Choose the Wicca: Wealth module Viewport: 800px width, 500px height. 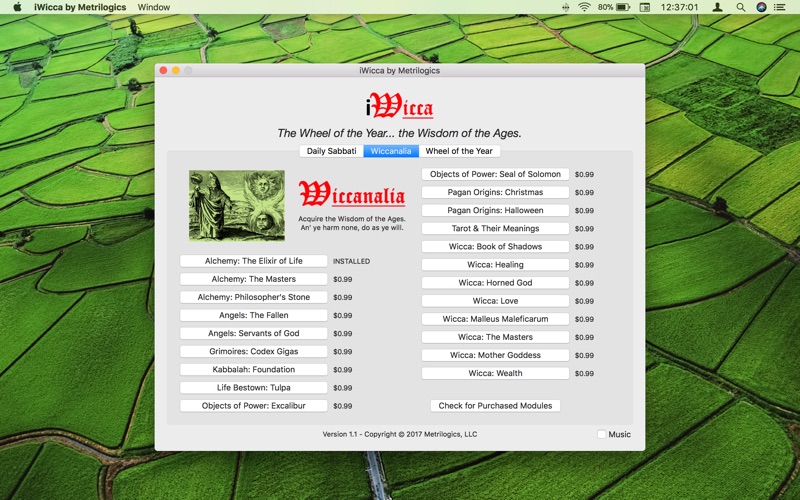495,373
